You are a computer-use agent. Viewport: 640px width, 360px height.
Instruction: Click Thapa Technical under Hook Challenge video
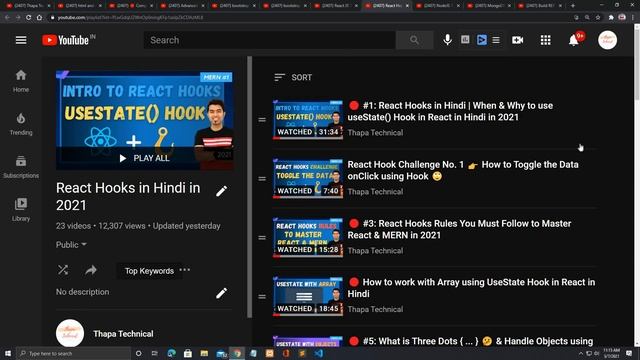375,191
